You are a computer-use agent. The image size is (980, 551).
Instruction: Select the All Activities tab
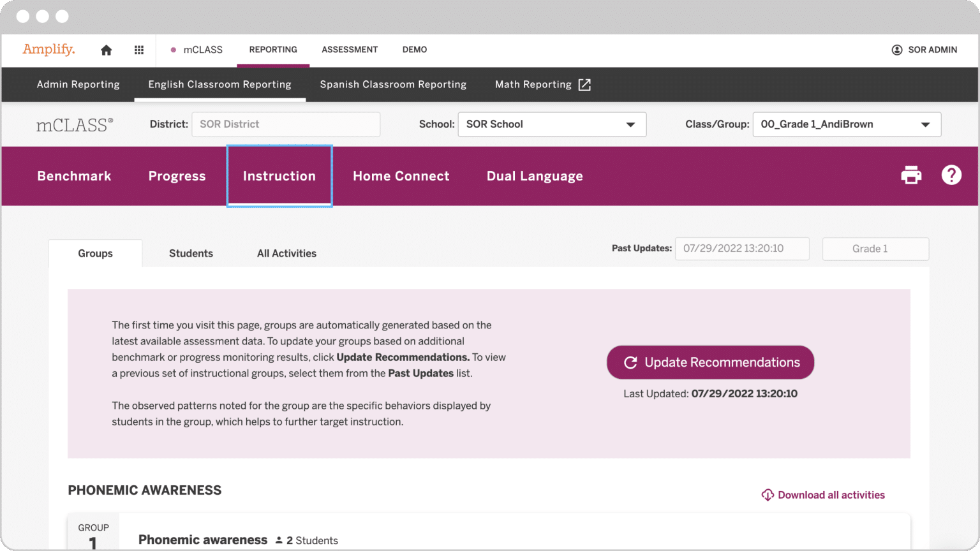(286, 253)
